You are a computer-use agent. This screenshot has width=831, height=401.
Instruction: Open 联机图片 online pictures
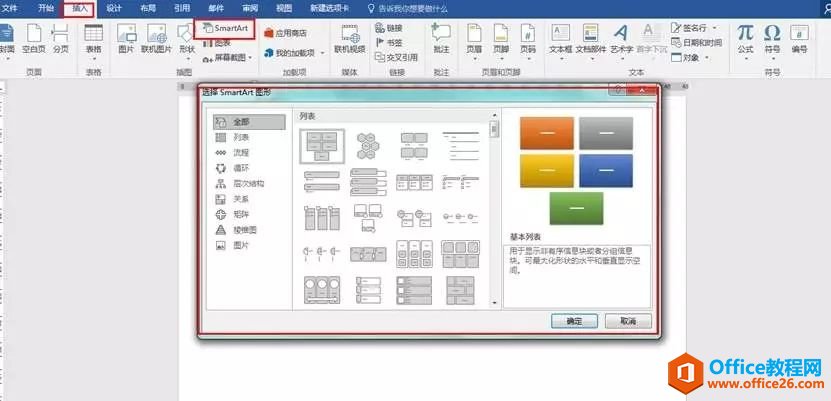coord(156,38)
